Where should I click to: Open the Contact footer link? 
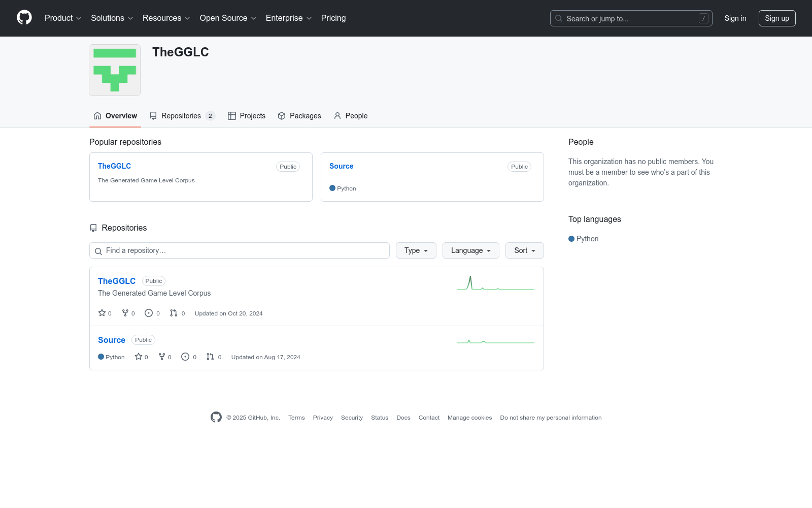429,418
